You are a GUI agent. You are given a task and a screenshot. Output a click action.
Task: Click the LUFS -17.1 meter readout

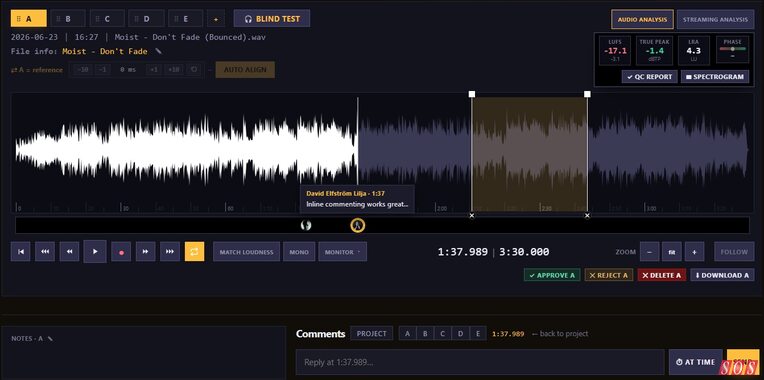click(x=615, y=51)
